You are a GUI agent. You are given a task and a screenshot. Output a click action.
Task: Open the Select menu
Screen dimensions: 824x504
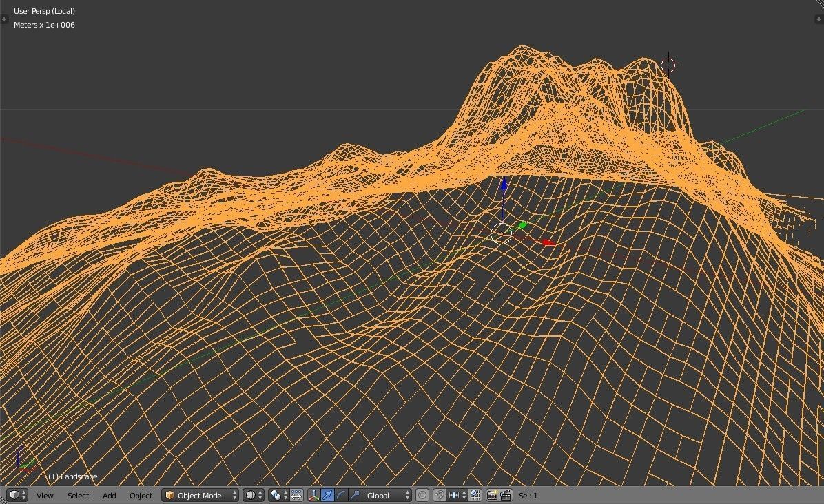click(78, 496)
